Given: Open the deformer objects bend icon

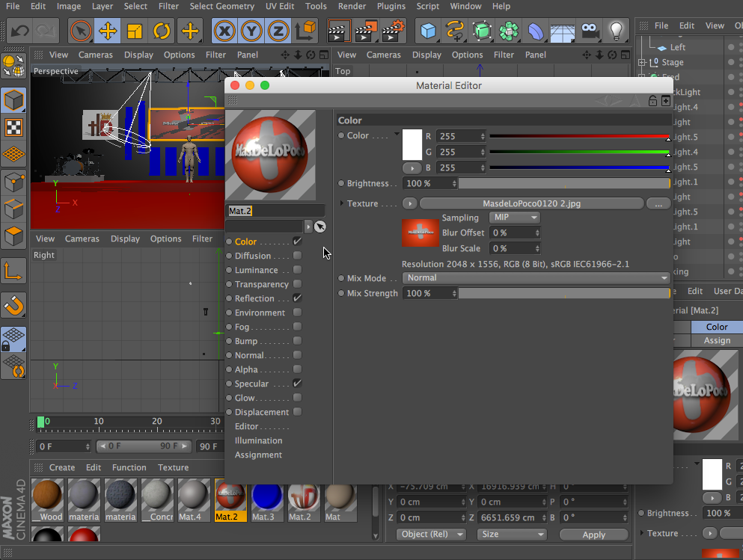Looking at the screenshot, I should tap(536, 31).
